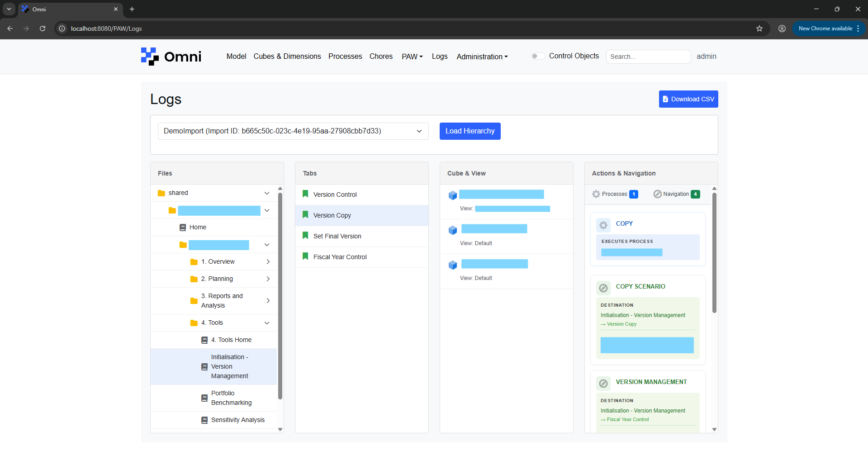Viewport: 868px width, 465px height.
Task: Click the Version Control bookmark icon
Action: 305,194
